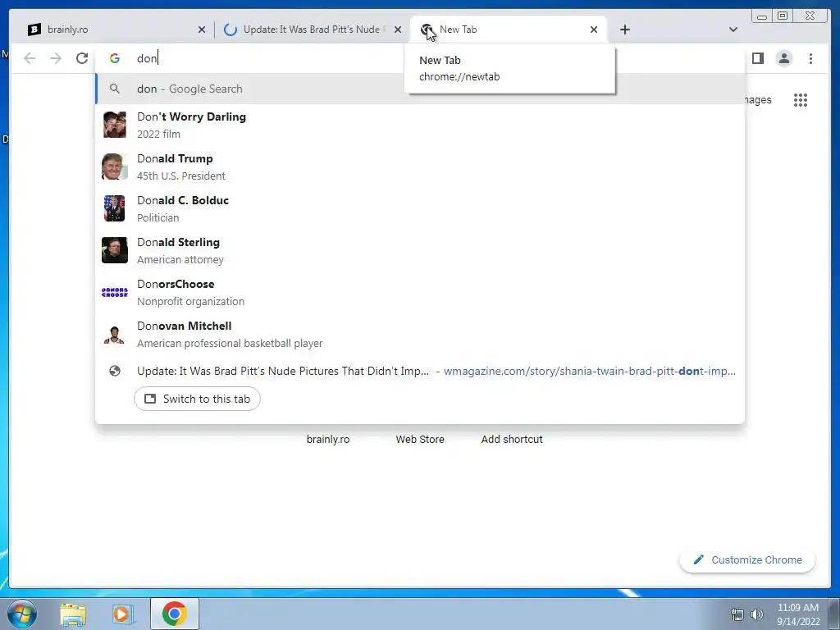Open a new tab with plus button
Screen dimensions: 840x630
click(x=624, y=30)
